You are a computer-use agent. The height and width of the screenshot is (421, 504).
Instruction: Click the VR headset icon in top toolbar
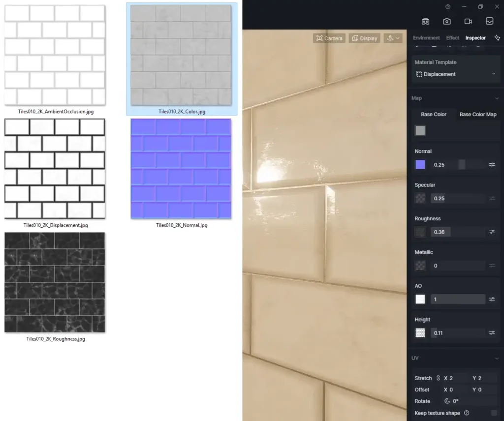coord(426,22)
